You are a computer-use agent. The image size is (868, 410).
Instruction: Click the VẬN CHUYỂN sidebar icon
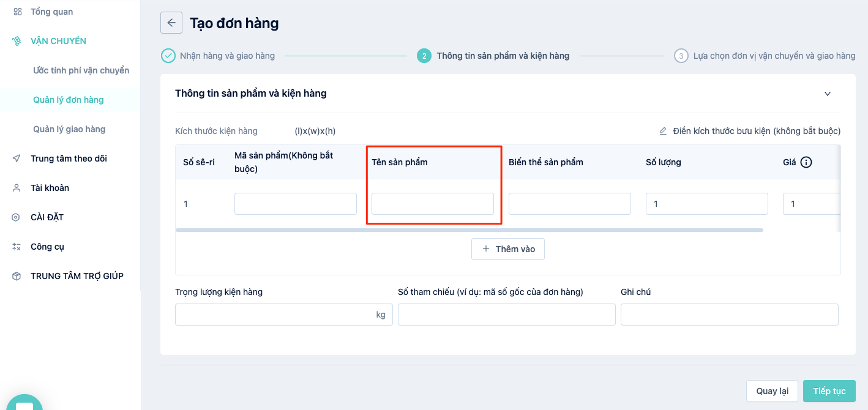(17, 41)
